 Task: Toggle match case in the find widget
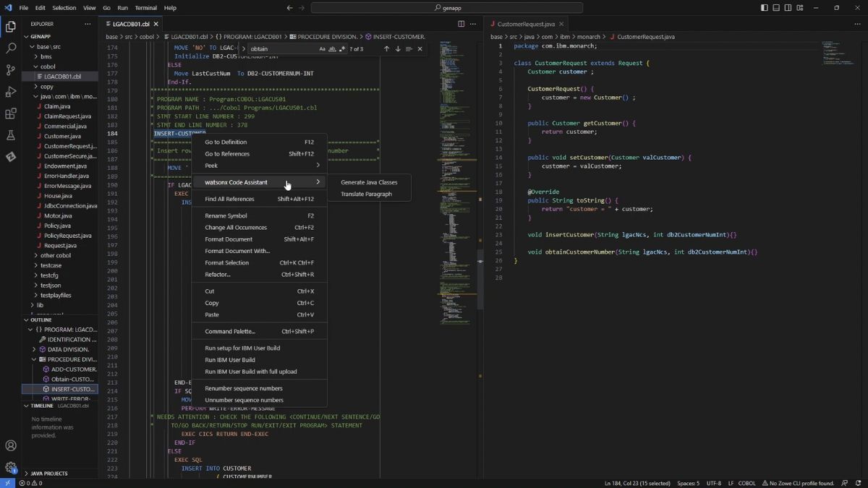pos(323,48)
